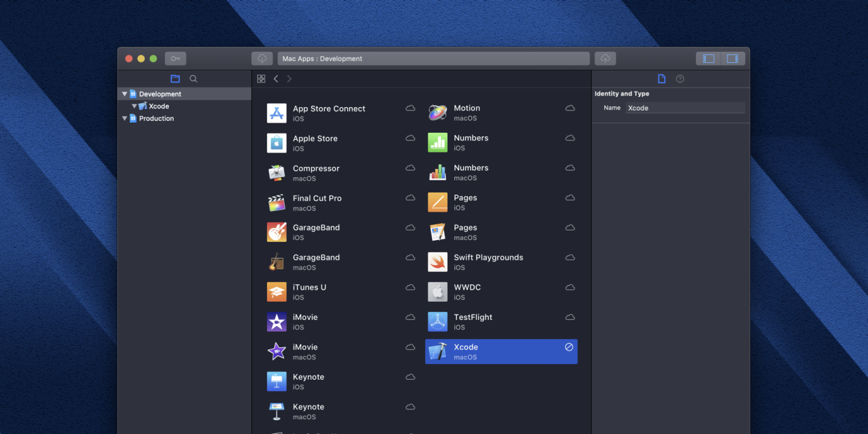Toggle the right inspector panel
Viewport: 868px width, 434px height.
(x=732, y=59)
